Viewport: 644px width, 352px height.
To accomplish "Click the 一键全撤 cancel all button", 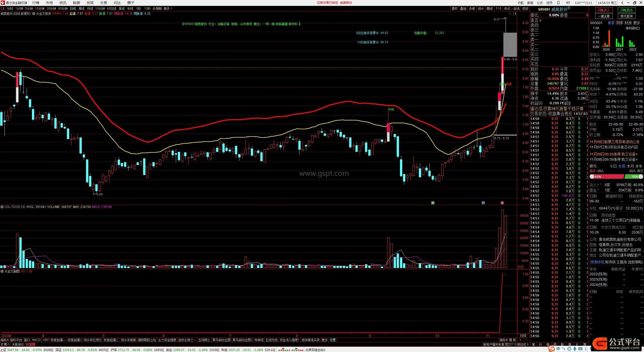I will (x=604, y=16).
